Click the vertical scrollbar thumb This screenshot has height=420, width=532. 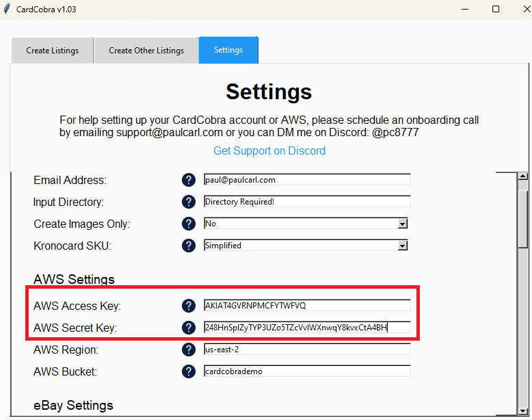[523, 220]
